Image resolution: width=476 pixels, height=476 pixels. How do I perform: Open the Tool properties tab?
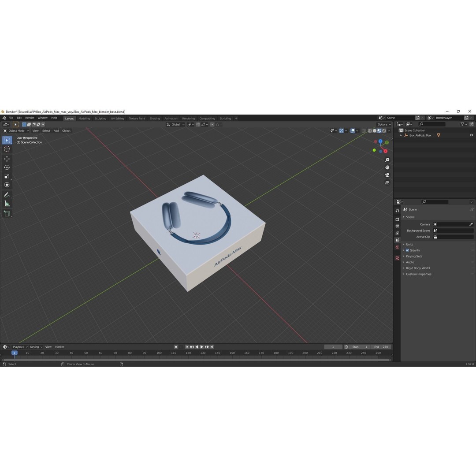[398, 210]
